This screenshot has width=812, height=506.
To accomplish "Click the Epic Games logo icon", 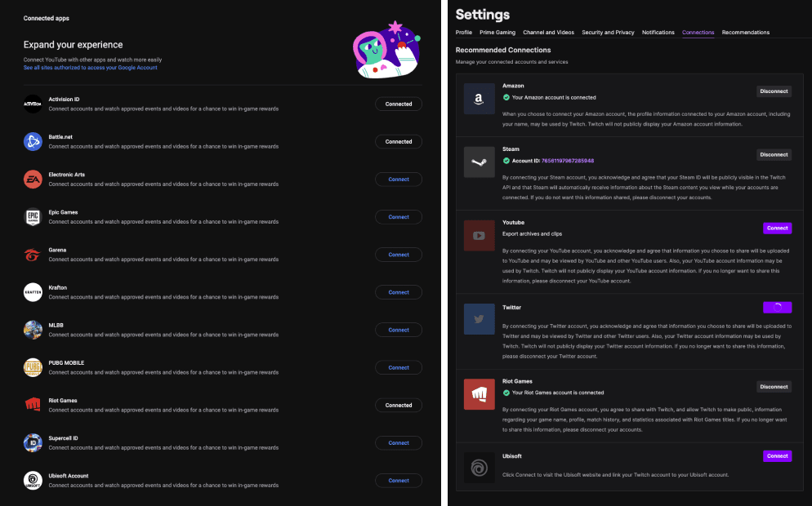I will (33, 217).
